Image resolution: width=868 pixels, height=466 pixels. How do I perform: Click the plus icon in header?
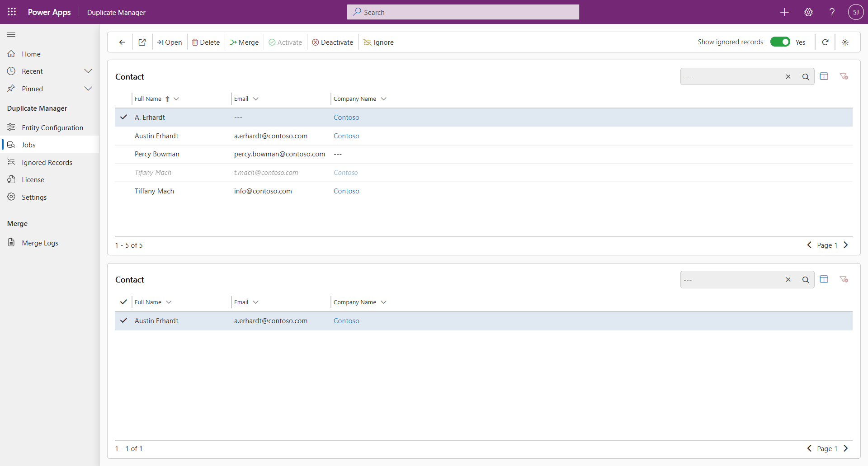point(784,12)
